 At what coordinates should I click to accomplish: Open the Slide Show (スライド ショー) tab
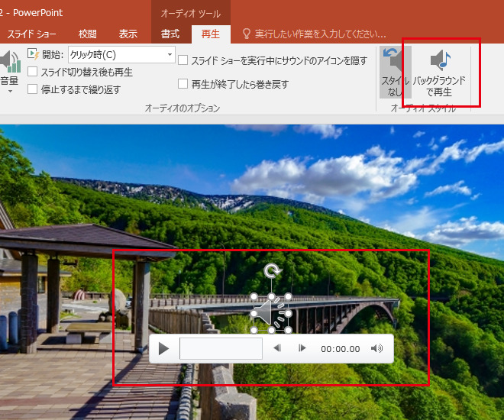(x=31, y=34)
